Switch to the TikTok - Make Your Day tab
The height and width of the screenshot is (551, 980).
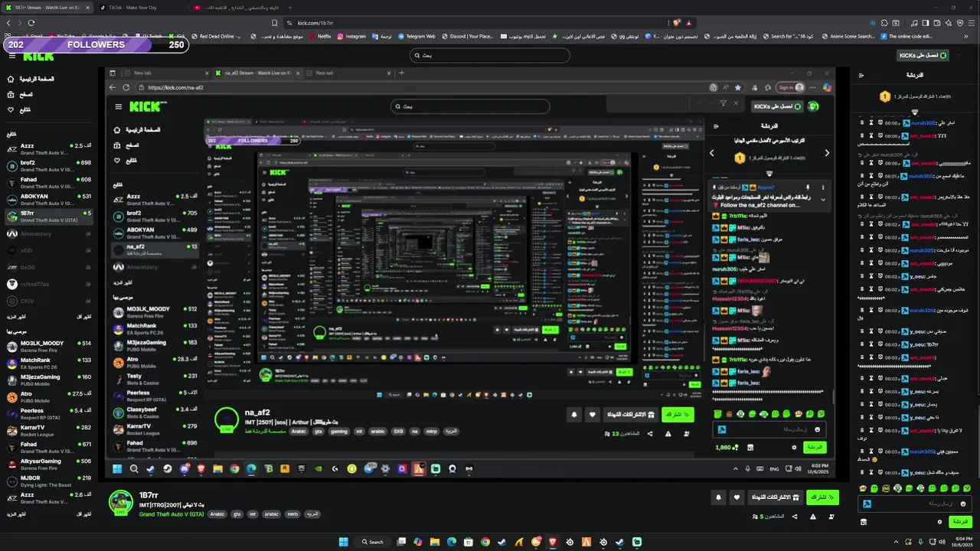coord(141,8)
